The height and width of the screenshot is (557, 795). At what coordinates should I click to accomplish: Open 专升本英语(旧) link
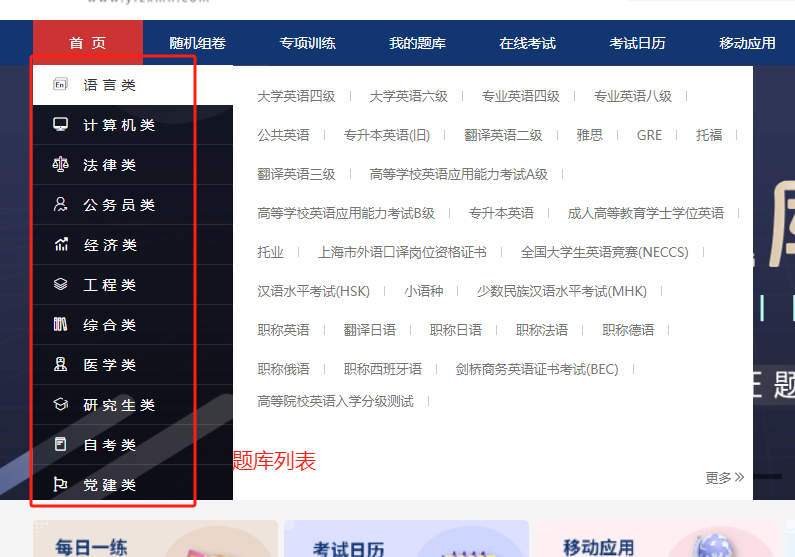tap(387, 135)
